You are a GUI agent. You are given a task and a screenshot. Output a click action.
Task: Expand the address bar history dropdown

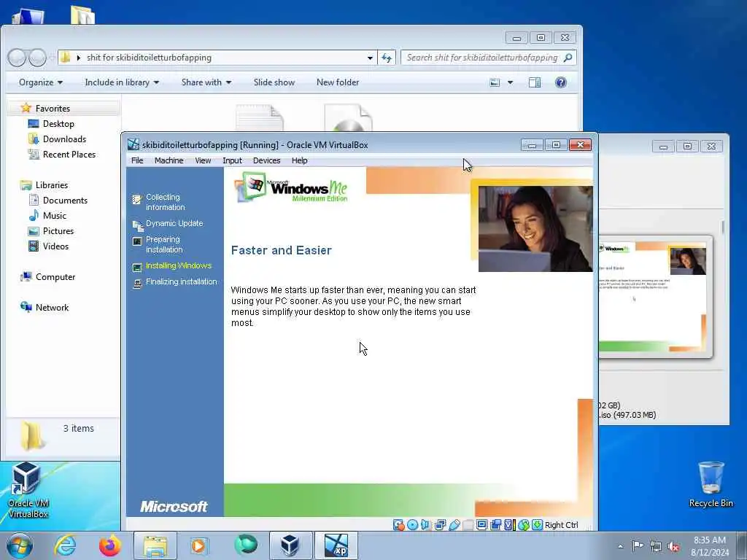click(x=370, y=58)
